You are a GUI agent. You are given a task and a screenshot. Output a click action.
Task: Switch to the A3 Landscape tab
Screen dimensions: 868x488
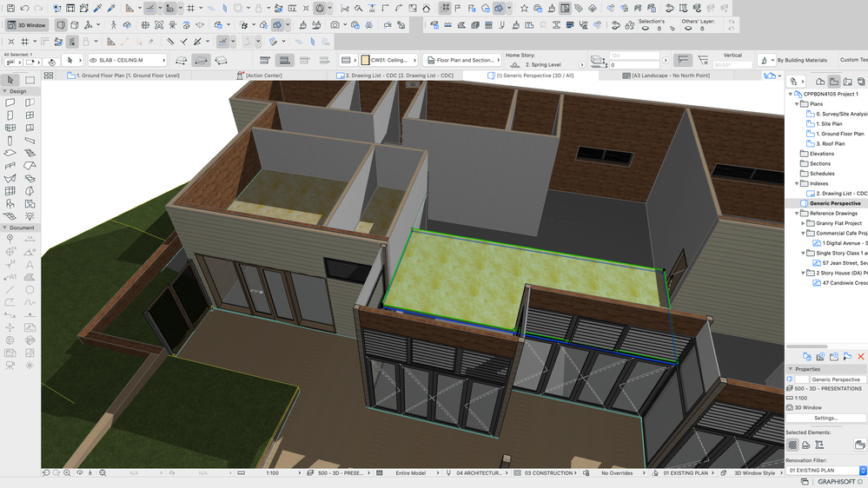point(669,76)
